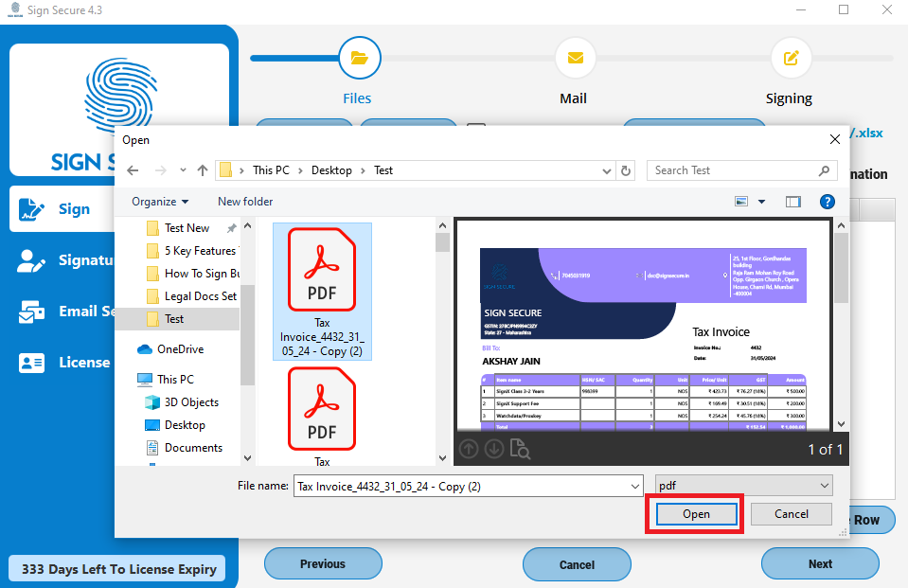The height and width of the screenshot is (588, 908).
Task: Click the Next button in Sign Secure
Action: pyautogui.click(x=820, y=563)
